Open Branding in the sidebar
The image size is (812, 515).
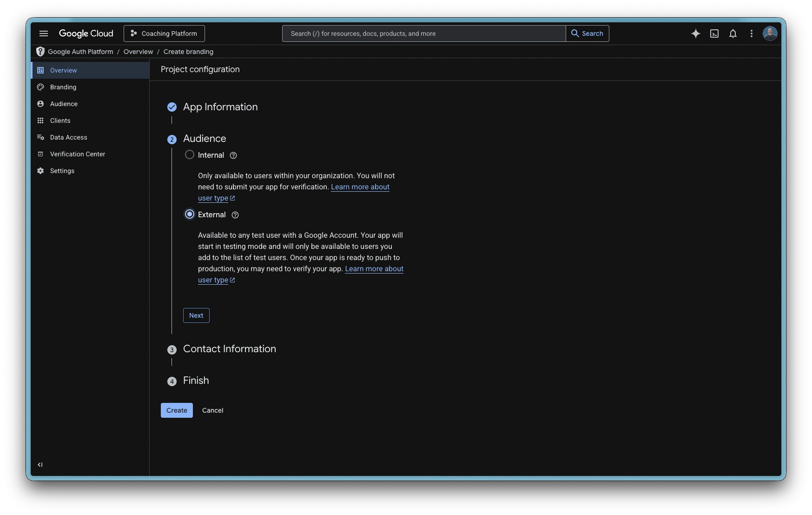(x=63, y=87)
